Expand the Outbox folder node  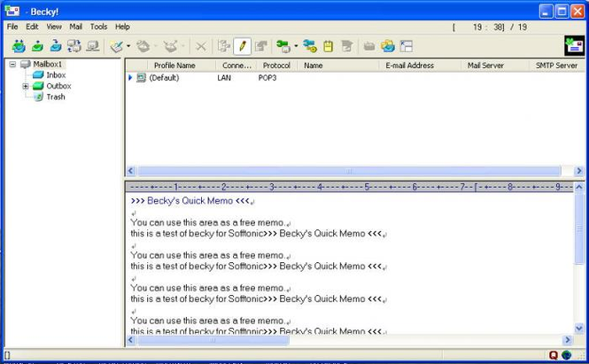26,86
